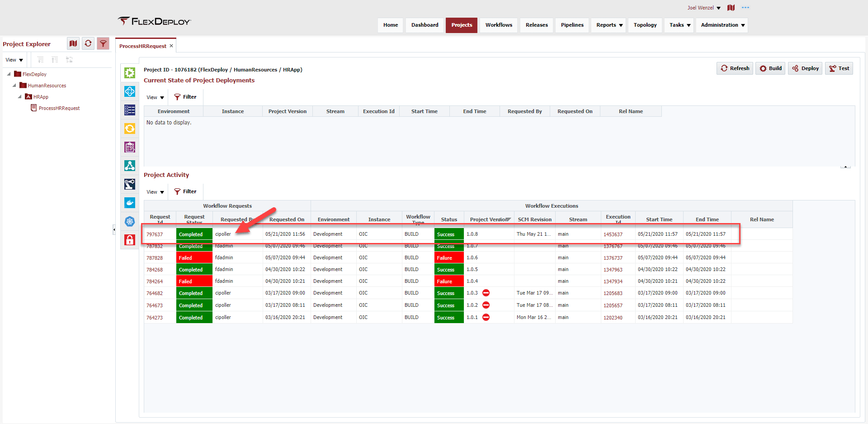Sort by the Requested On column header

(287, 219)
